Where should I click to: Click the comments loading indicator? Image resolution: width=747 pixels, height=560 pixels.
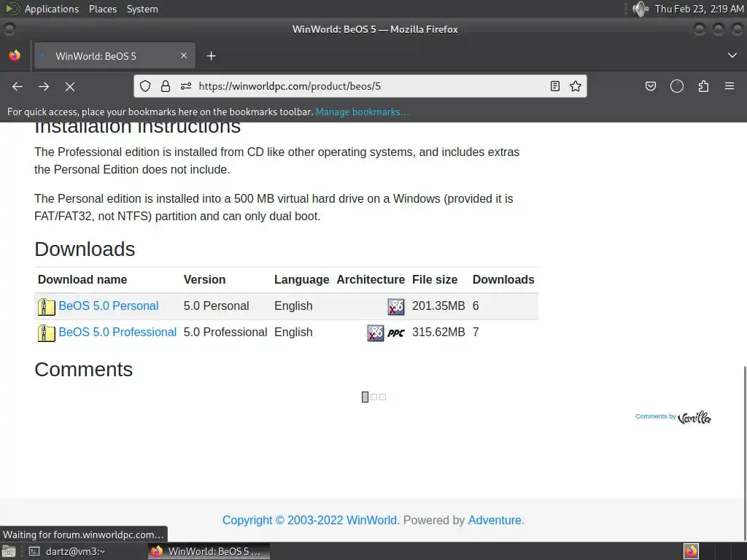click(x=373, y=397)
